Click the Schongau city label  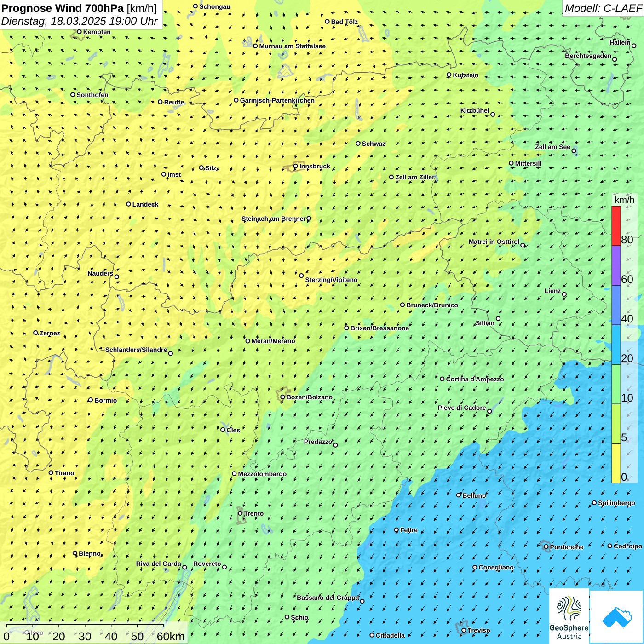(215, 6)
